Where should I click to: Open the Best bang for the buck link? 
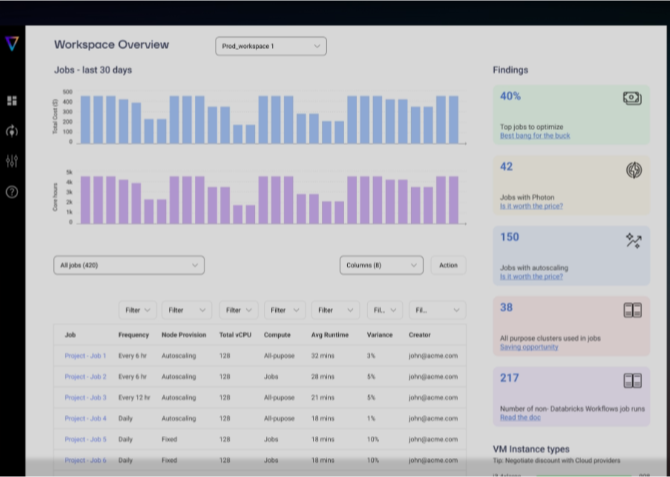tap(534, 135)
